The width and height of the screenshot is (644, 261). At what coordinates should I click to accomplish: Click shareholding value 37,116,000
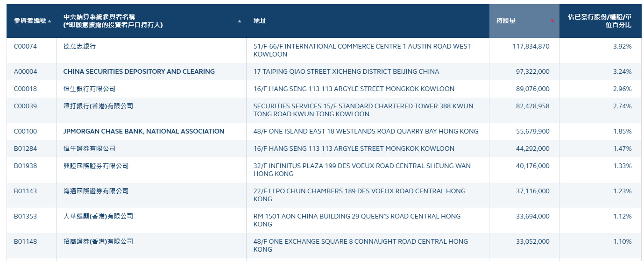click(533, 191)
